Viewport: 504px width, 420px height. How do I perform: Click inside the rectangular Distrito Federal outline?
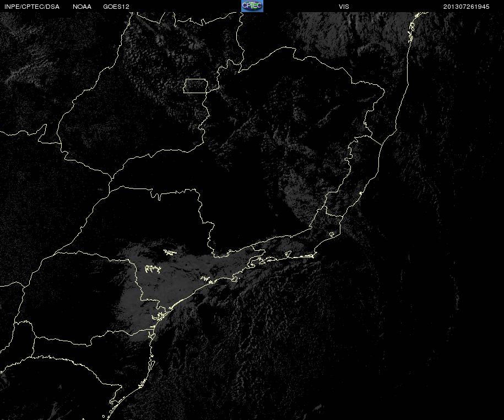pyautogui.click(x=196, y=86)
